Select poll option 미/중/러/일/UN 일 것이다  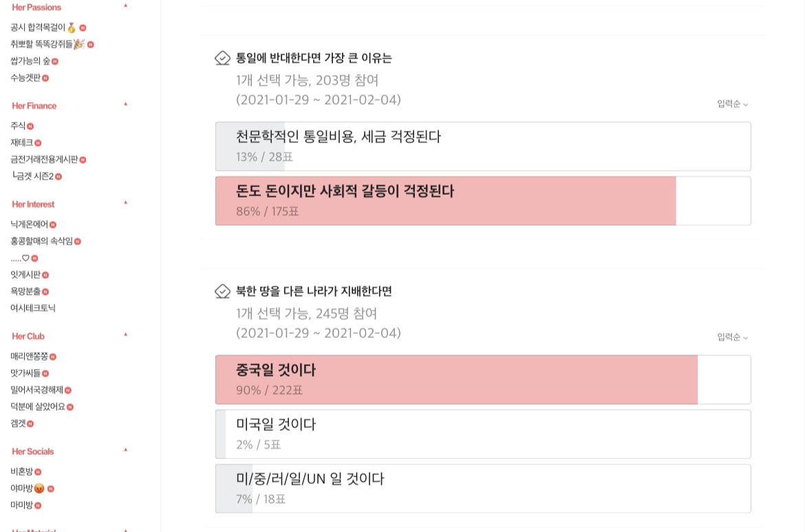(482, 488)
